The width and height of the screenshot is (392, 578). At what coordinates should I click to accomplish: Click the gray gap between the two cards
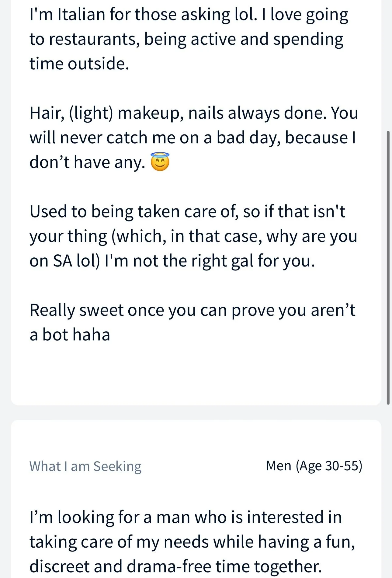tap(196, 413)
